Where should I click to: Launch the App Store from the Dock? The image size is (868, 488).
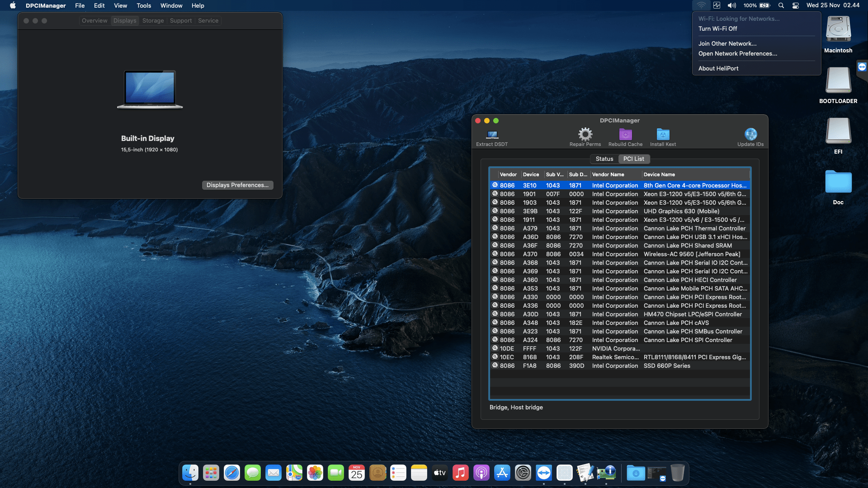(x=502, y=473)
